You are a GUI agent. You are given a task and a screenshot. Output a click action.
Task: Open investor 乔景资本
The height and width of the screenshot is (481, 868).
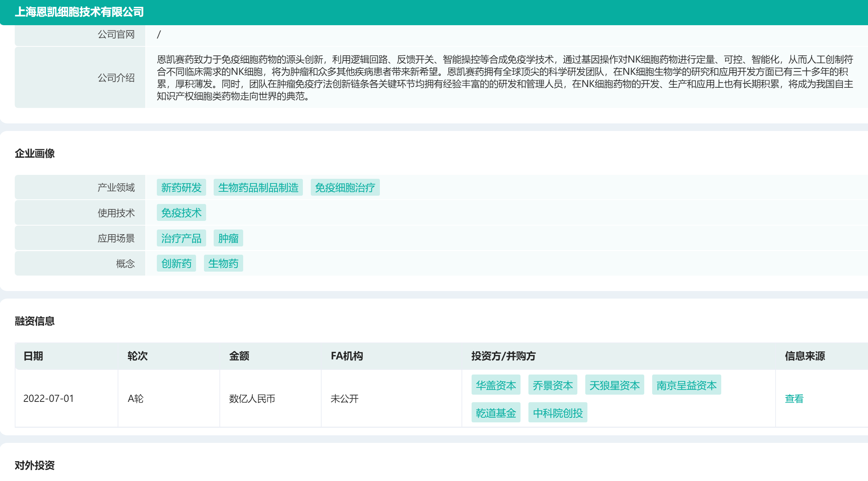click(553, 385)
